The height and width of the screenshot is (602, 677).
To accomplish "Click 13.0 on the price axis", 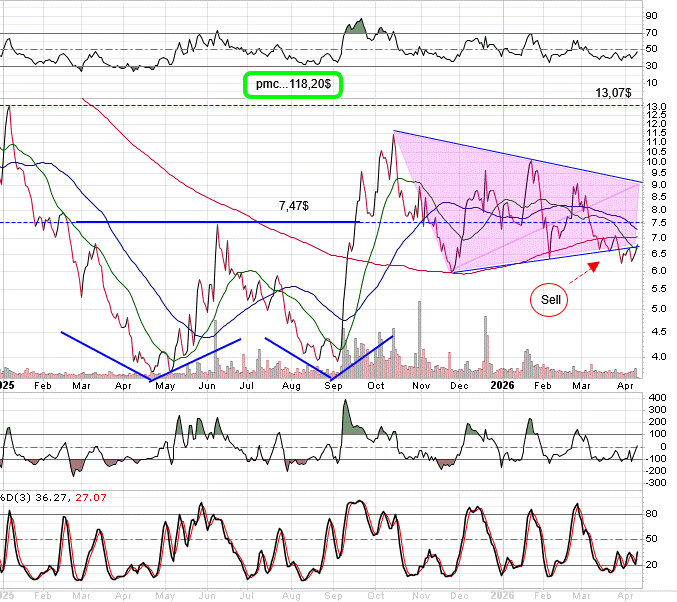I will 656,107.
